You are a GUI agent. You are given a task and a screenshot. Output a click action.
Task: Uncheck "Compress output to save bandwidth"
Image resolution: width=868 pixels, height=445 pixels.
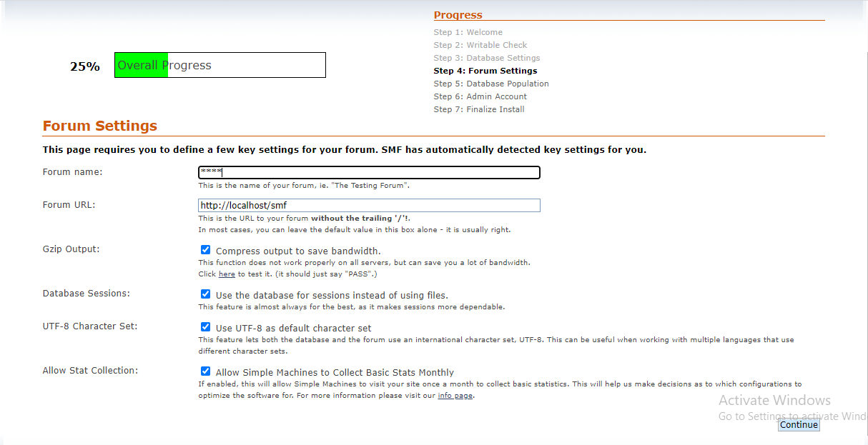click(205, 249)
